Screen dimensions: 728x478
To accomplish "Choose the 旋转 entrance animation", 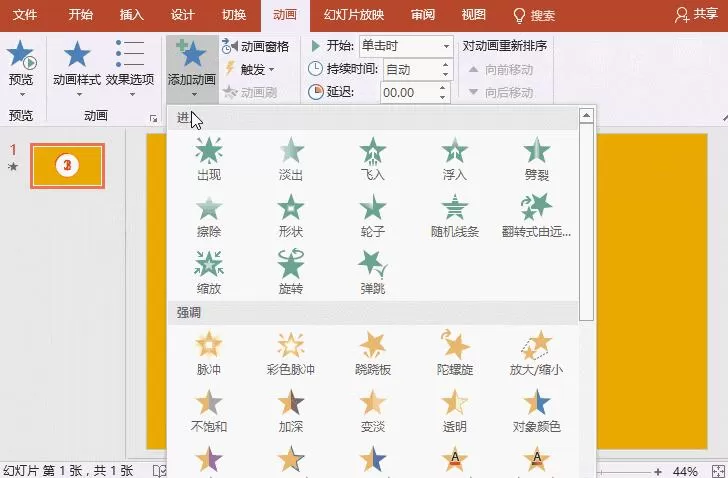I will (x=291, y=273).
